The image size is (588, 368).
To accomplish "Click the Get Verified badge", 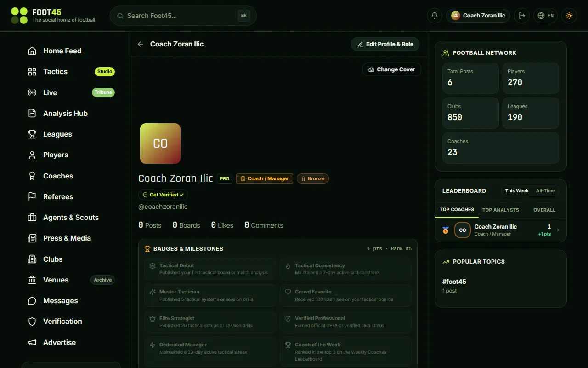I will point(163,195).
